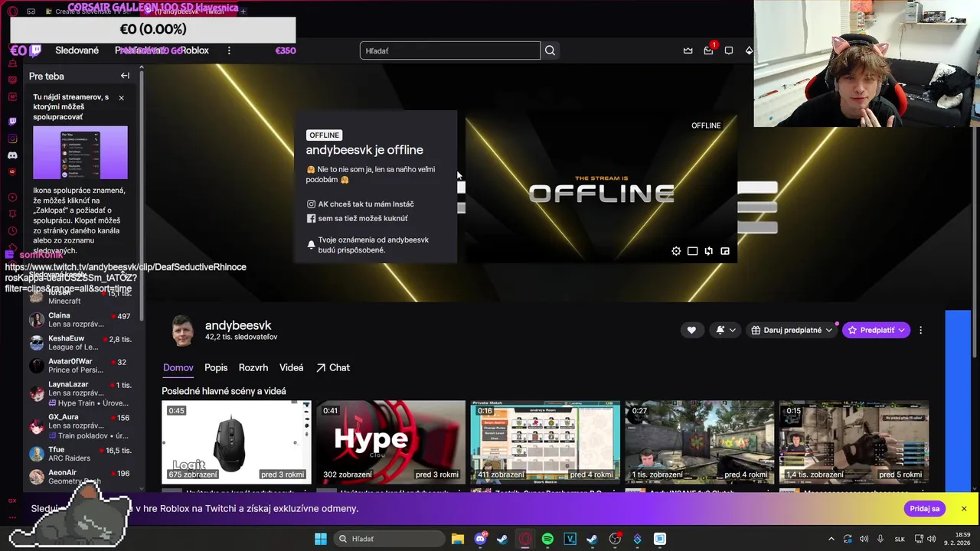980x551 pixels.
Task: Open Discord in Opera sidebar
Action: pyautogui.click(x=12, y=155)
